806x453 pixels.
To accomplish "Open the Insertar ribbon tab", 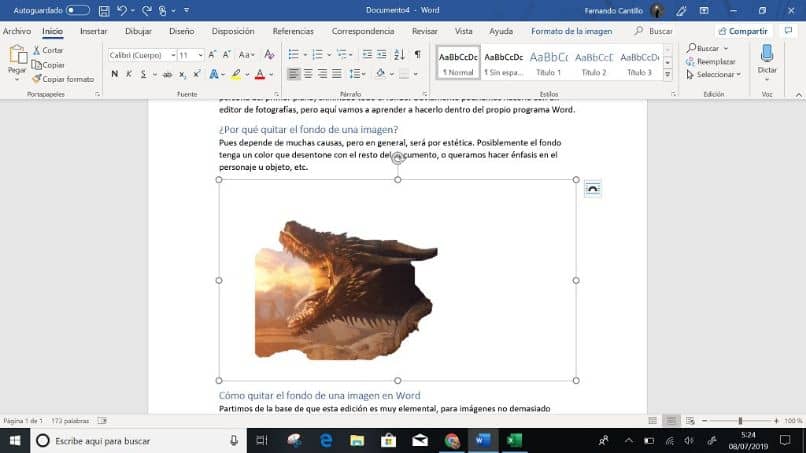I will click(x=94, y=31).
